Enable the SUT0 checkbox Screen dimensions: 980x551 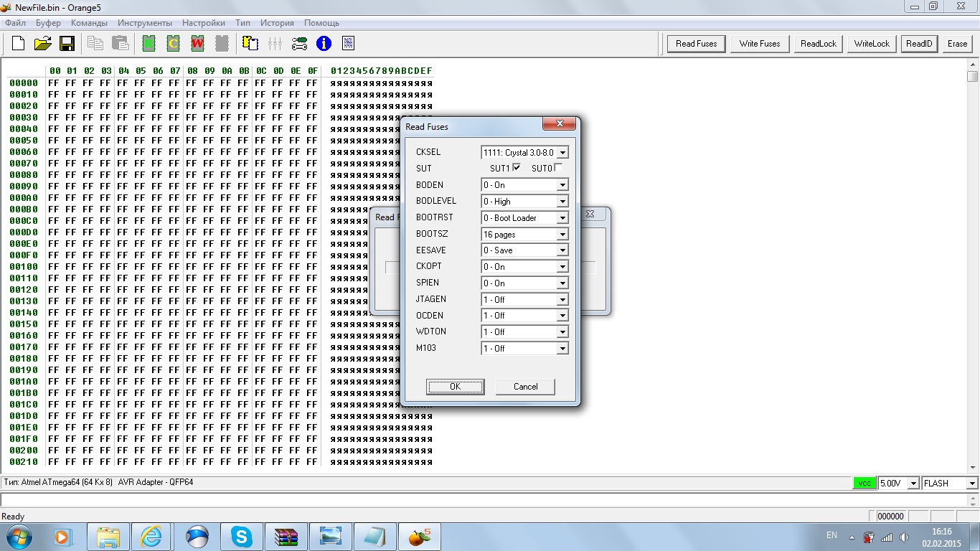pos(558,168)
